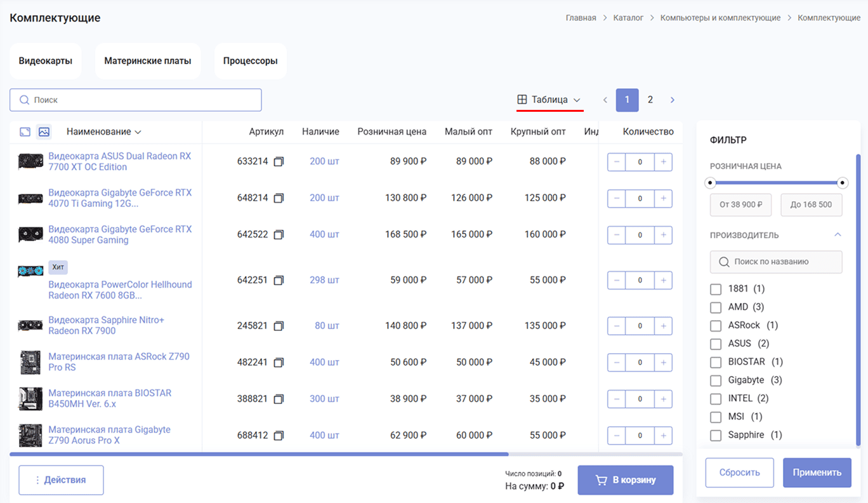Image resolution: width=868 pixels, height=503 pixels.
Task: Open the Материнские платы category tab
Action: [x=148, y=61]
